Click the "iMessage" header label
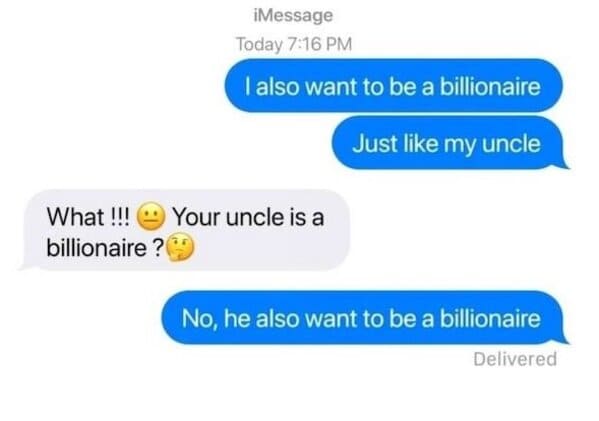 [x=293, y=16]
